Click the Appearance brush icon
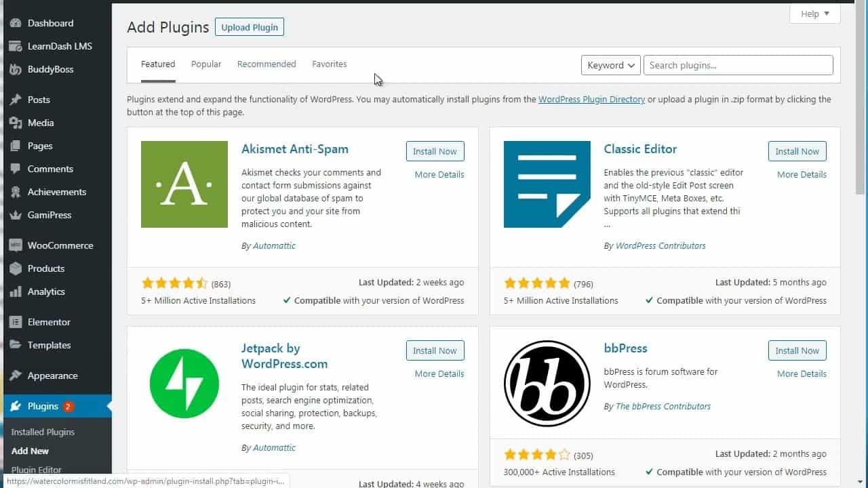The image size is (868, 488). (16, 375)
